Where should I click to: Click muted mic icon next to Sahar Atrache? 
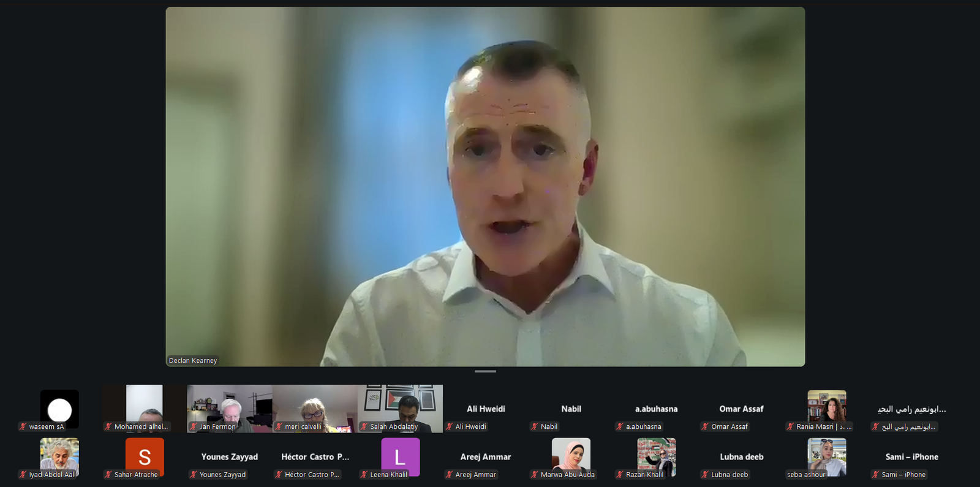pyautogui.click(x=108, y=475)
